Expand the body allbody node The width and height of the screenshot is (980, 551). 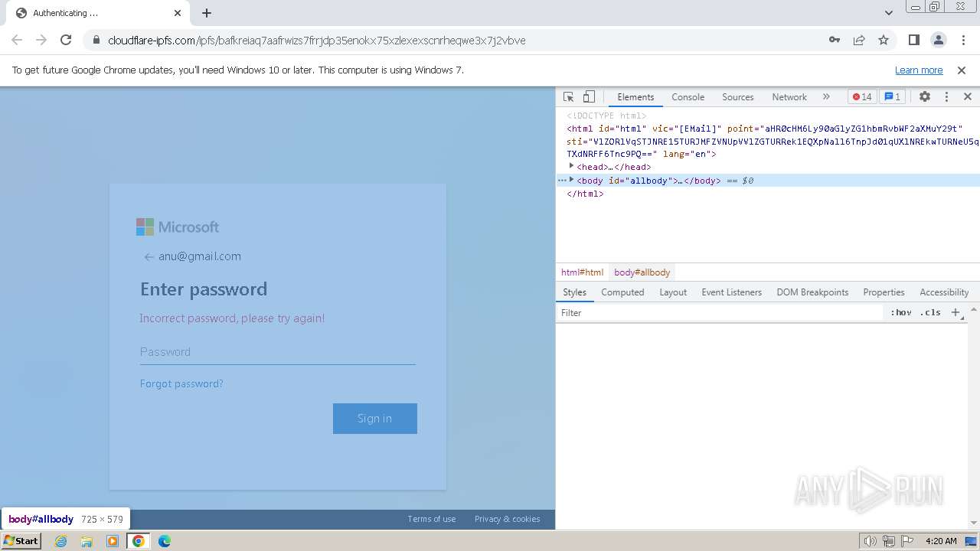pos(571,180)
